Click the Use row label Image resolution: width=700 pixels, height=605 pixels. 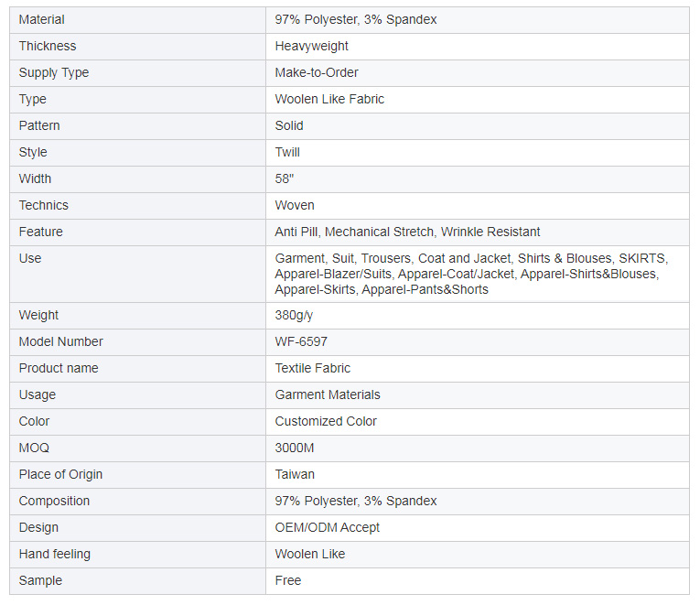pos(30,258)
